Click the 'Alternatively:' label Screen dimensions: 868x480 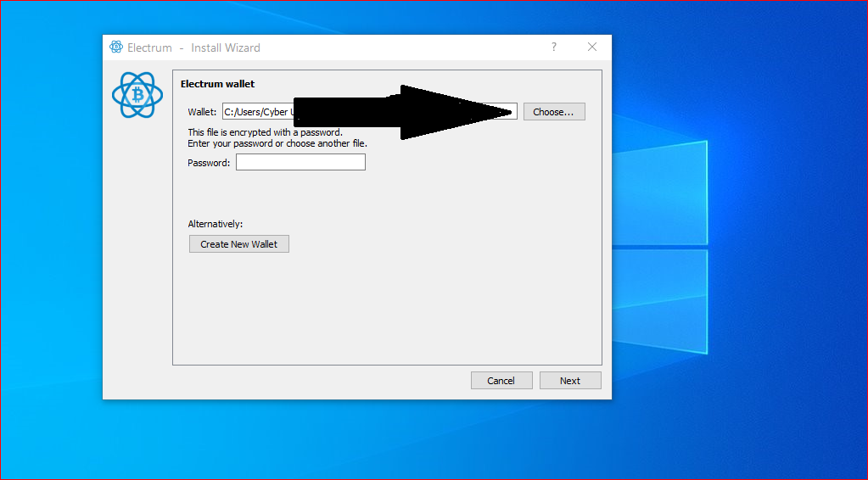click(x=216, y=224)
